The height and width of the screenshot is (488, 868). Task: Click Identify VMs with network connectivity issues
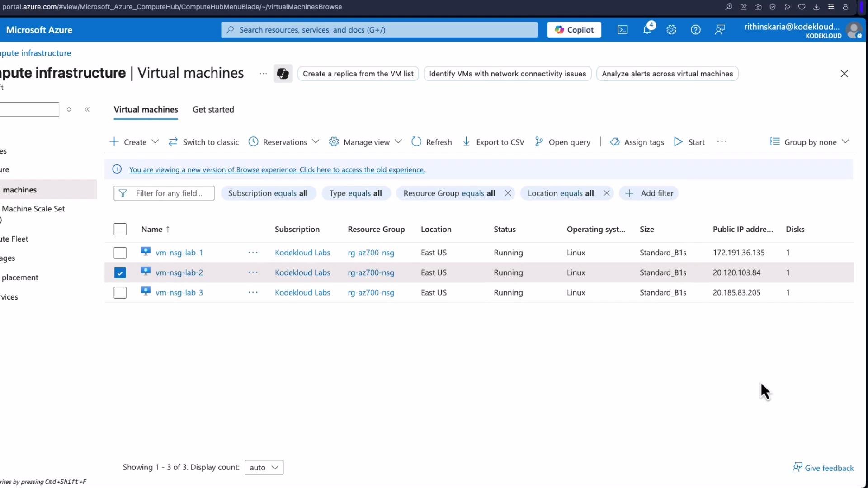coord(508,74)
